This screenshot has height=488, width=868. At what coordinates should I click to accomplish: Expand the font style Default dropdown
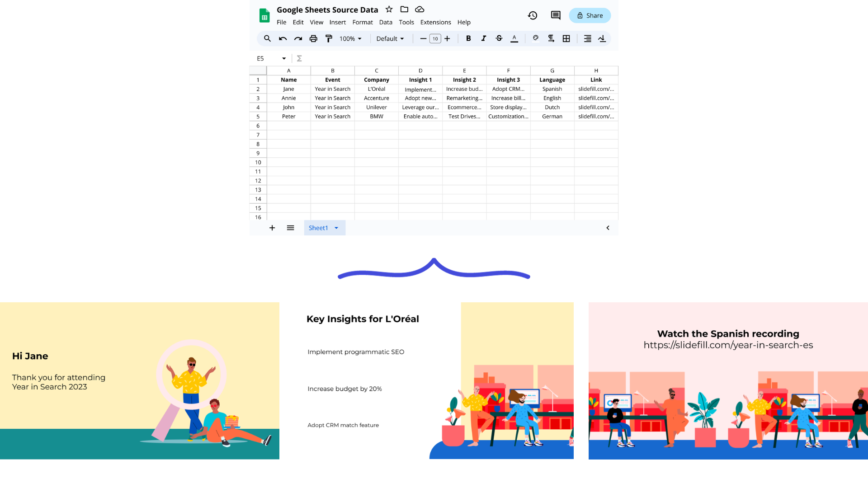coord(389,38)
